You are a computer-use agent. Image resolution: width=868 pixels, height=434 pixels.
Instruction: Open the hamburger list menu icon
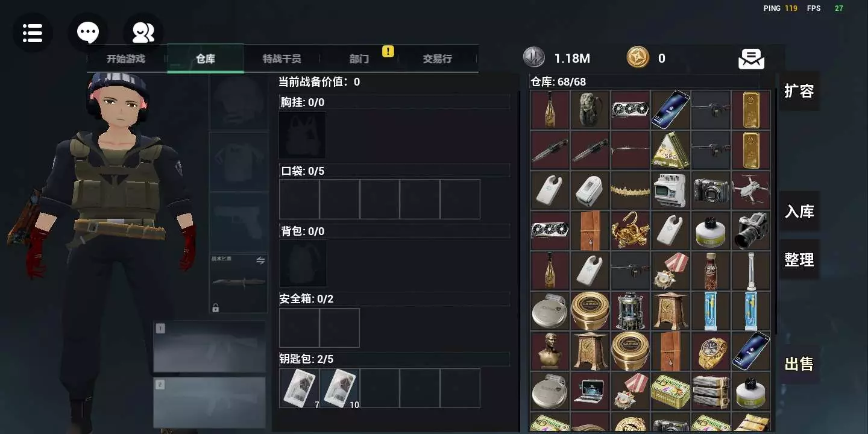point(33,33)
